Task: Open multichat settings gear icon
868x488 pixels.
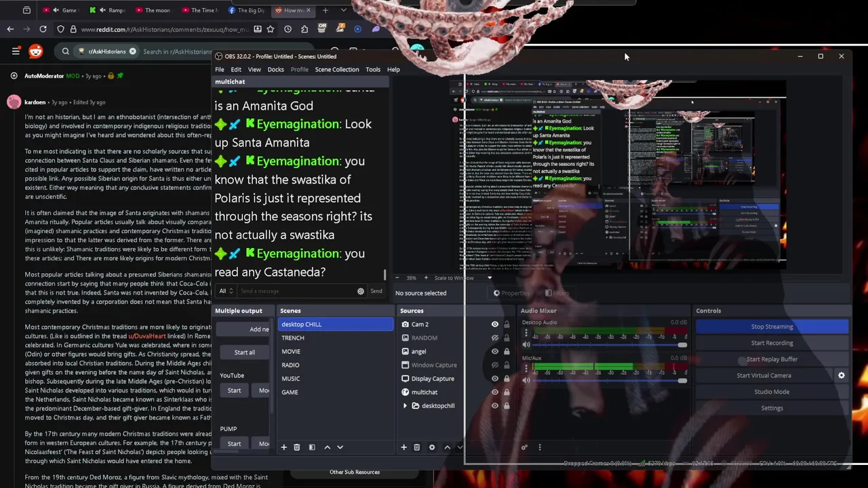Action: coord(361,291)
